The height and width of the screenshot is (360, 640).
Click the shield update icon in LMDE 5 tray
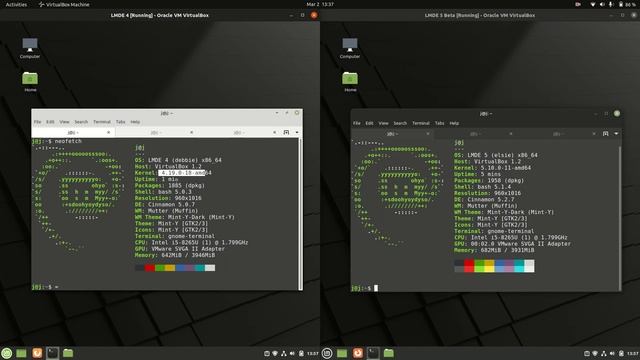(595, 353)
